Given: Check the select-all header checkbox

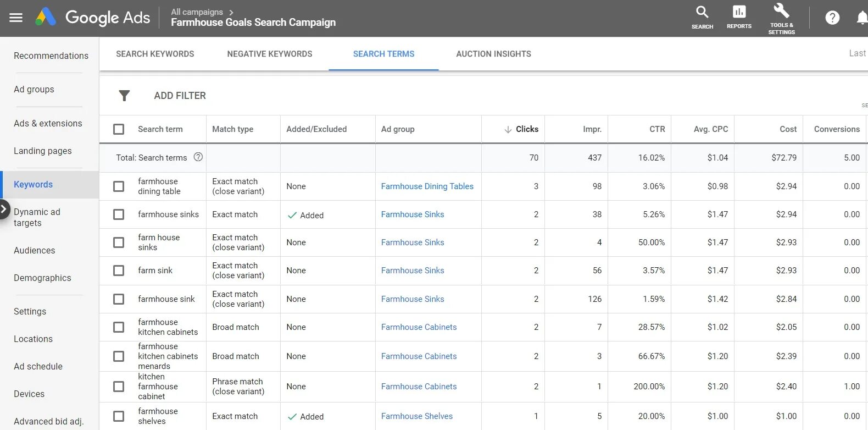Looking at the screenshot, I should [x=119, y=129].
